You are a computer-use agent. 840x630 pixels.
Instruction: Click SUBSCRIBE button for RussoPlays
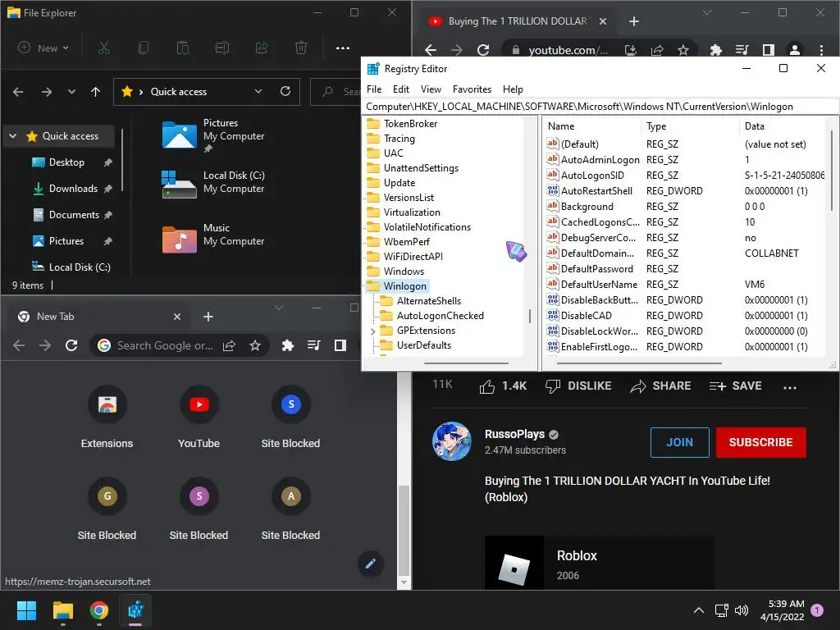tap(760, 442)
